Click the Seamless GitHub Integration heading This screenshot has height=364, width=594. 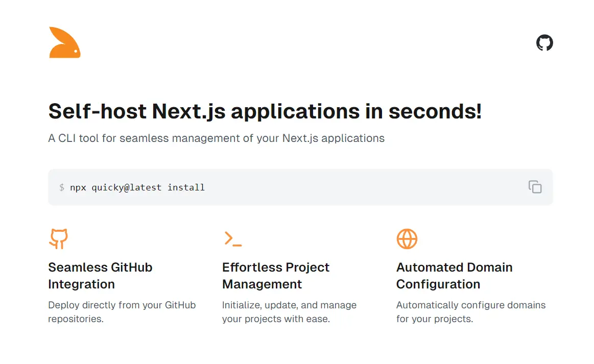click(x=100, y=276)
